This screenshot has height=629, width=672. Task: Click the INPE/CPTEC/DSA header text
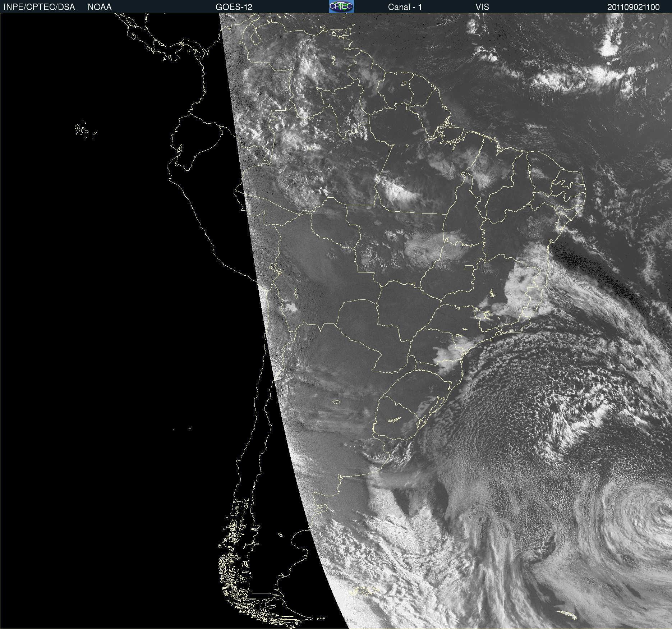click(x=39, y=7)
